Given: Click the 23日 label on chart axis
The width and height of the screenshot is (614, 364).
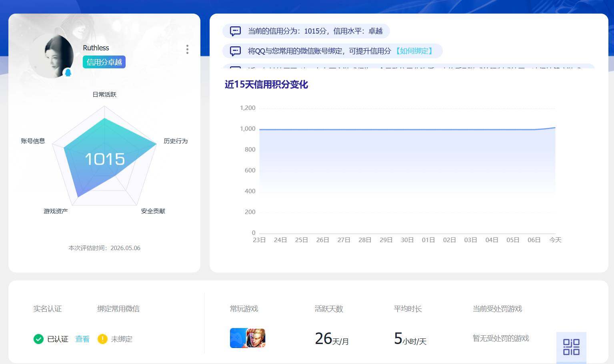Looking at the screenshot, I should tap(259, 240).
